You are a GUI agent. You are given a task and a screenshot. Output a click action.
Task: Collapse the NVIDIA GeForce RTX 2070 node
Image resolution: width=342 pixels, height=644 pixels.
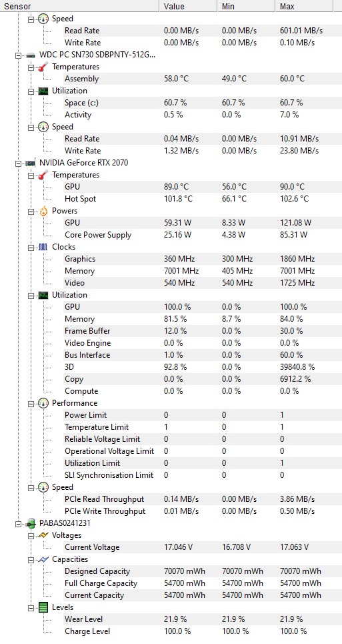pos(18,163)
